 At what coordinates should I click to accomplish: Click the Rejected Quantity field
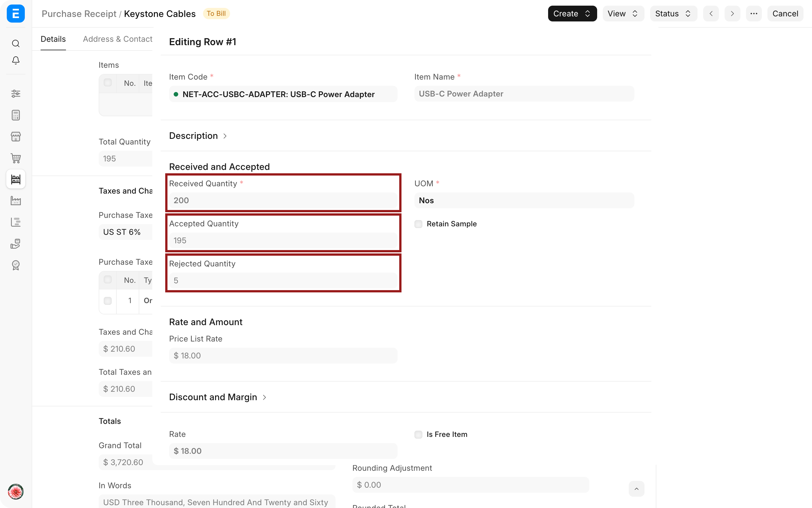coord(283,281)
